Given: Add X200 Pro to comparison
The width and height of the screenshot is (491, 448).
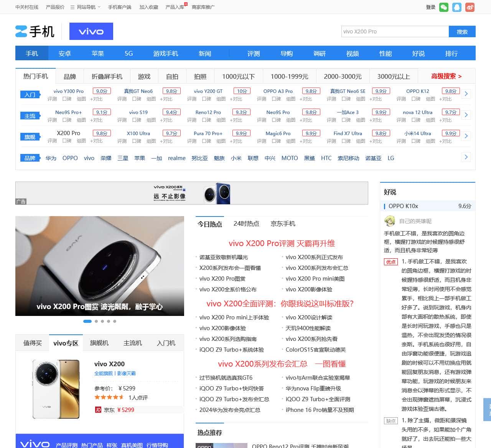Looking at the screenshot, I should point(96,141).
